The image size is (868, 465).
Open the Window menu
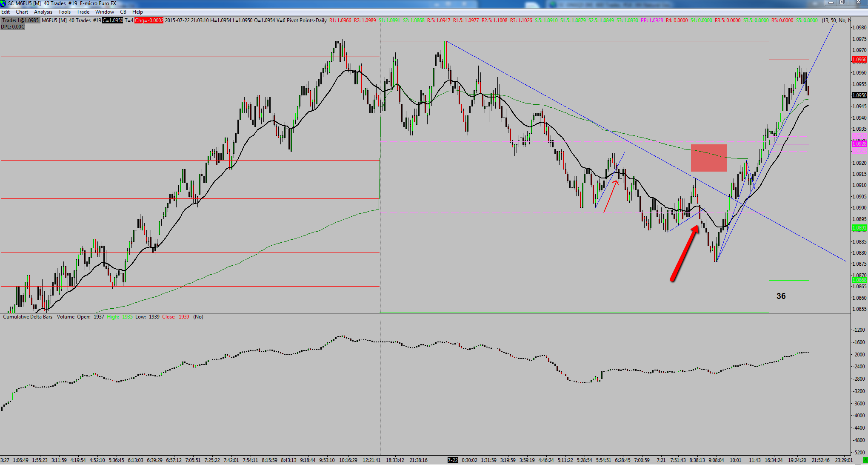pyautogui.click(x=104, y=12)
